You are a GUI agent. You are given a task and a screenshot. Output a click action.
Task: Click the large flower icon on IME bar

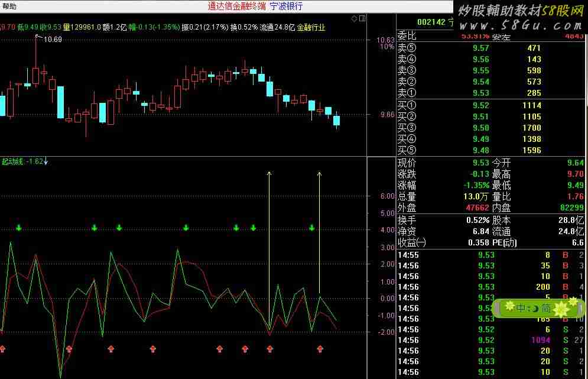561,308
